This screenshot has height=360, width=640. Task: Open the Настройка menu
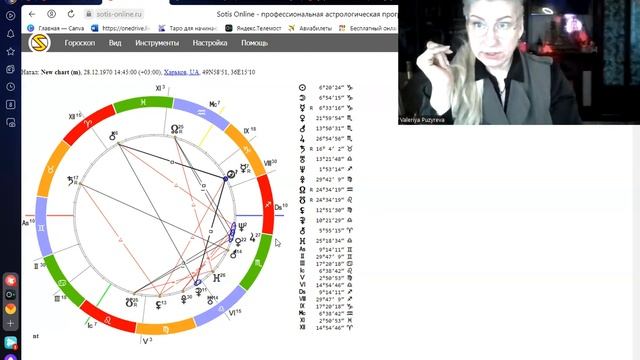pyautogui.click(x=210, y=43)
